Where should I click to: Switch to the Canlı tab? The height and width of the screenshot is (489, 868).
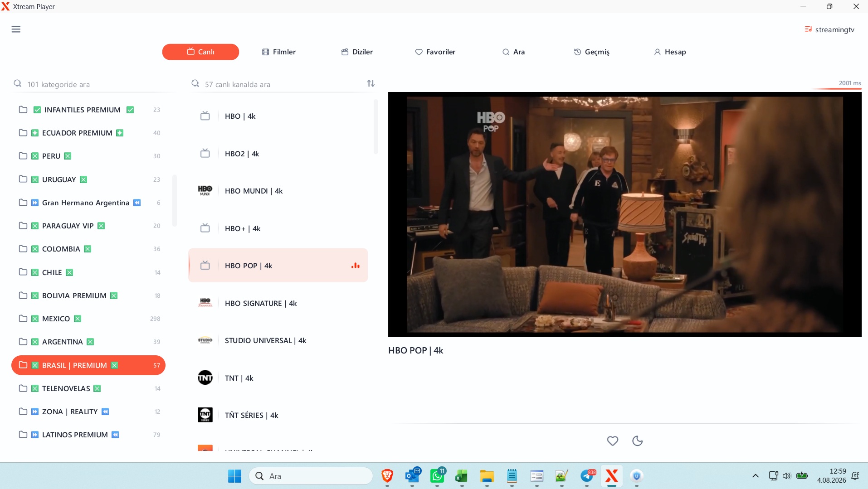tap(200, 52)
